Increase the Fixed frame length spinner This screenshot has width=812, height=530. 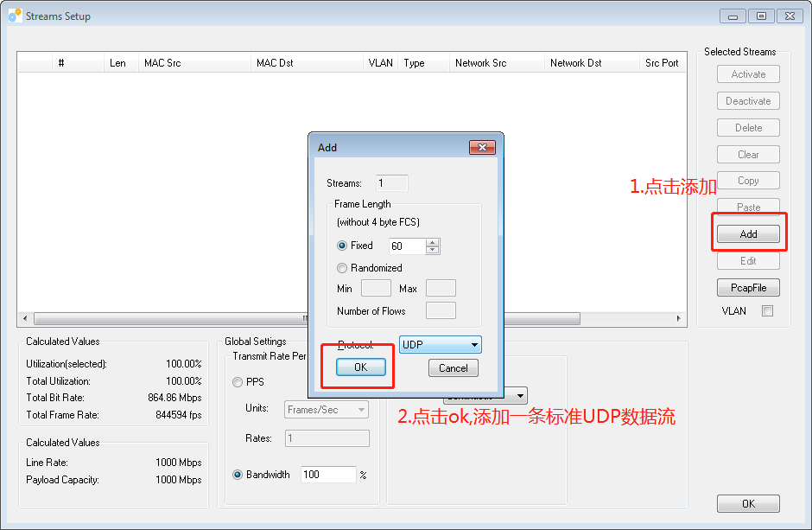click(433, 242)
